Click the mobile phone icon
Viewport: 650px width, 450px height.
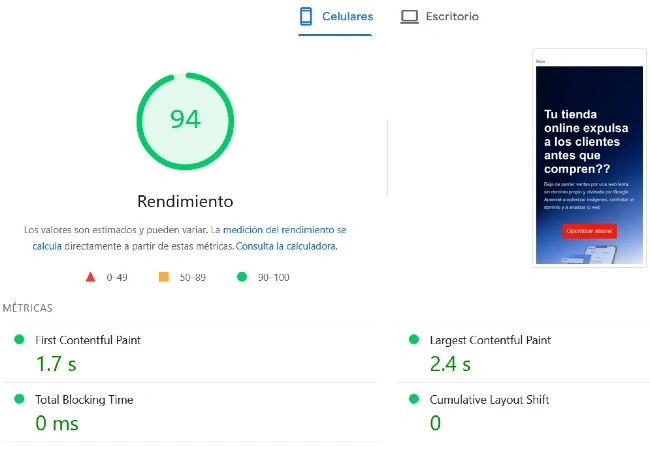[x=306, y=17]
